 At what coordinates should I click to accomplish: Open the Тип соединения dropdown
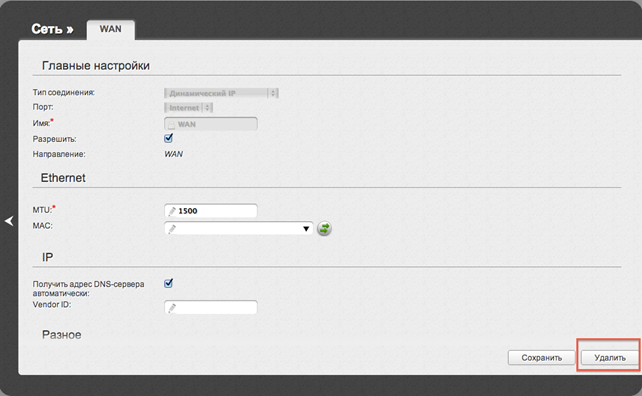point(221,93)
